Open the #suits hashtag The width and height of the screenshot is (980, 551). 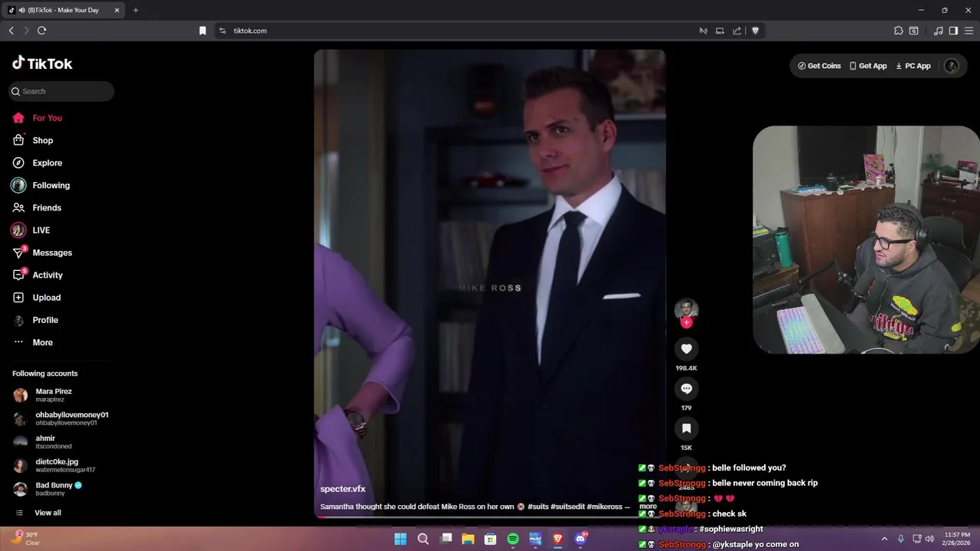(540, 507)
